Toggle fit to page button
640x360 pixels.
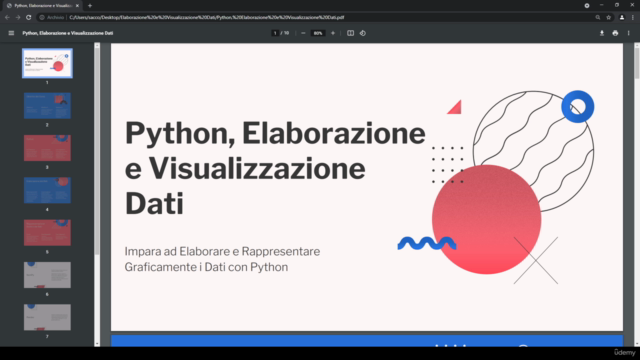point(350,33)
